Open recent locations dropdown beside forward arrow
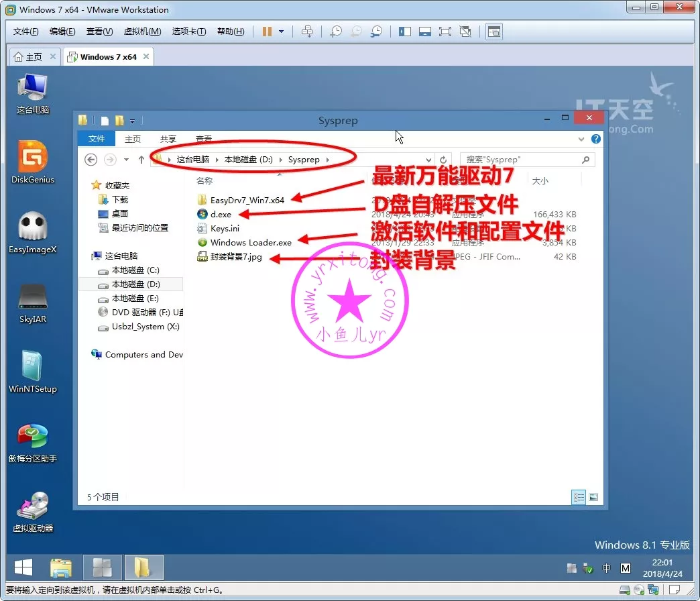This screenshot has height=601, width=700. click(x=126, y=160)
